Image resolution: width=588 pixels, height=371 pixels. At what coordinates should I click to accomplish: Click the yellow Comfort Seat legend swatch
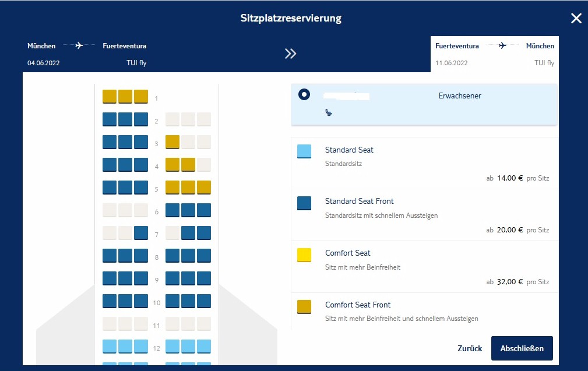click(x=304, y=255)
